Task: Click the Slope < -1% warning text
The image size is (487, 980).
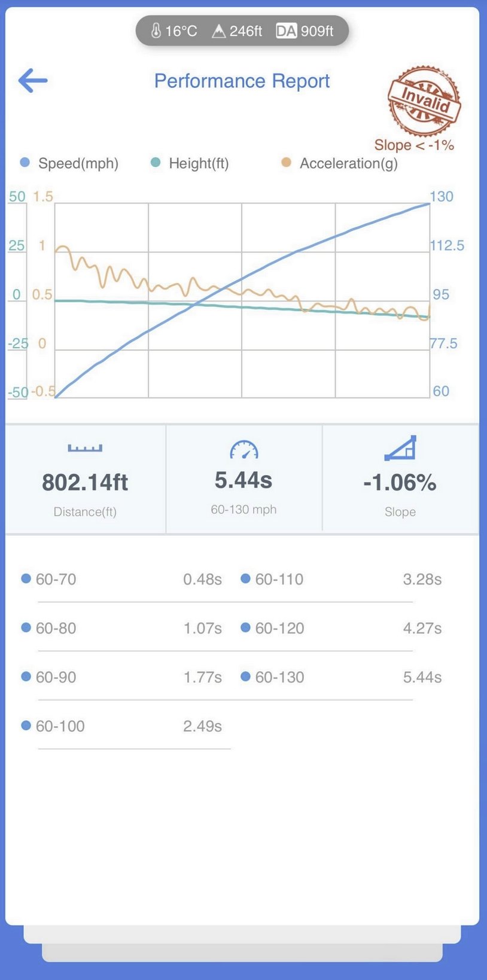Action: (x=414, y=145)
